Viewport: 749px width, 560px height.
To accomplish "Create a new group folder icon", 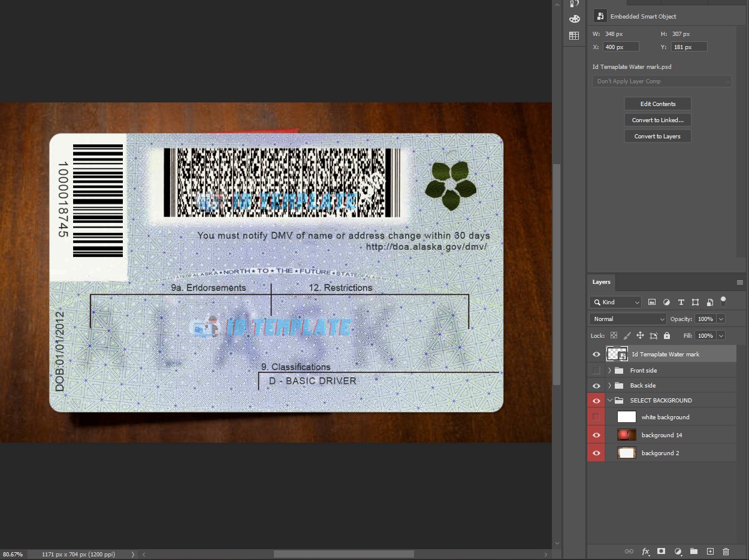I will 694,551.
